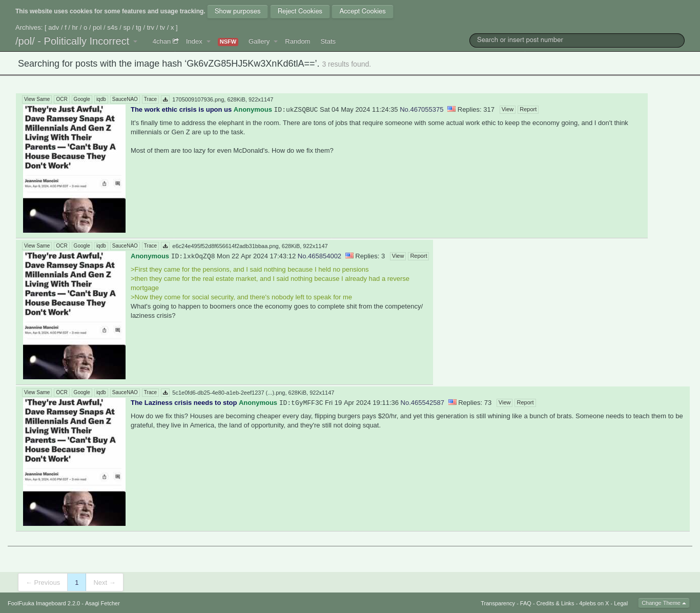Open the Stats page

[328, 42]
